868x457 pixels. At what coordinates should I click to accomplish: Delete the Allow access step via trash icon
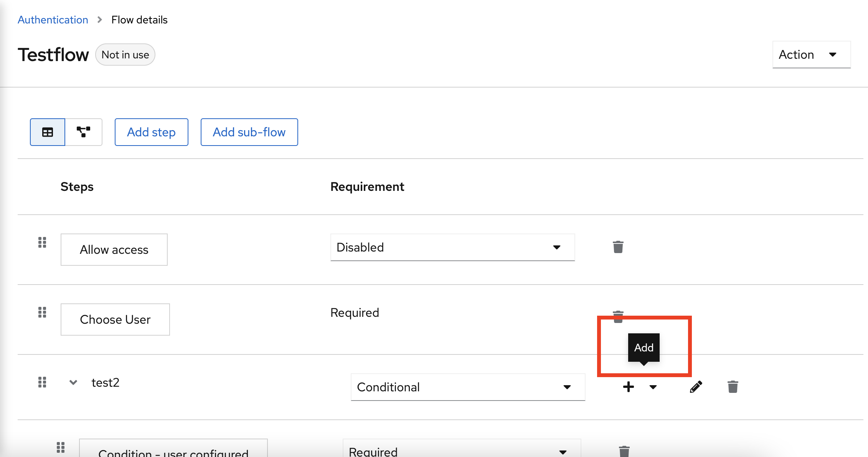coord(618,247)
